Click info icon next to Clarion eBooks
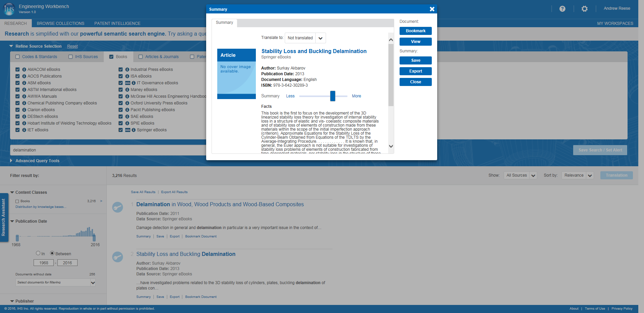644x313 pixels. pyautogui.click(x=24, y=110)
